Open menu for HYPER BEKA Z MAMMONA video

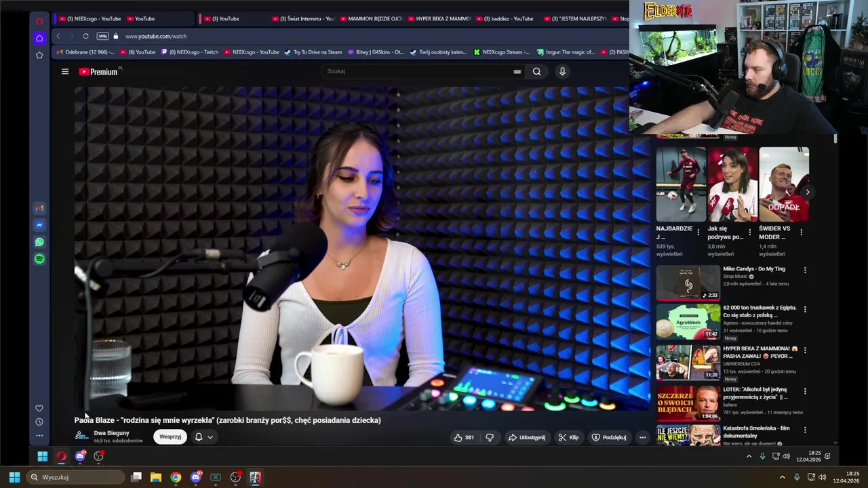tap(805, 350)
